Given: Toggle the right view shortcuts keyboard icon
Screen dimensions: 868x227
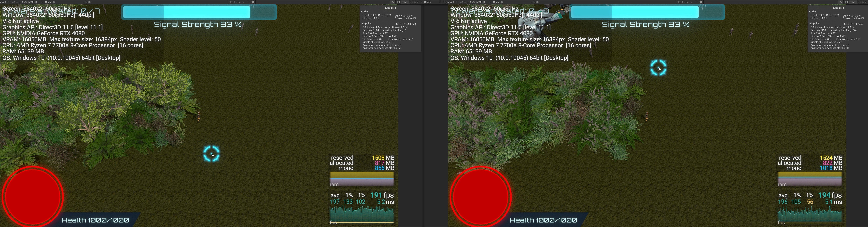Looking at the screenshot, I should (x=846, y=2).
